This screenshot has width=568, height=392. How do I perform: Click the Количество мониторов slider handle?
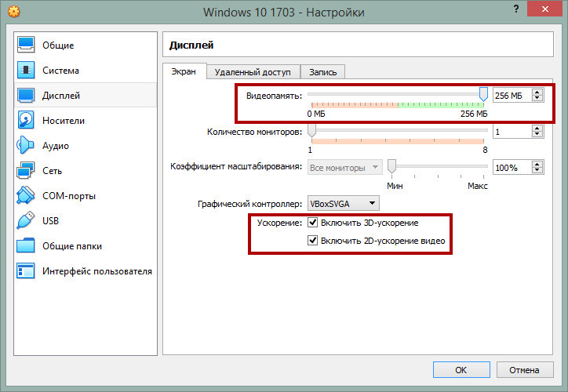click(311, 130)
